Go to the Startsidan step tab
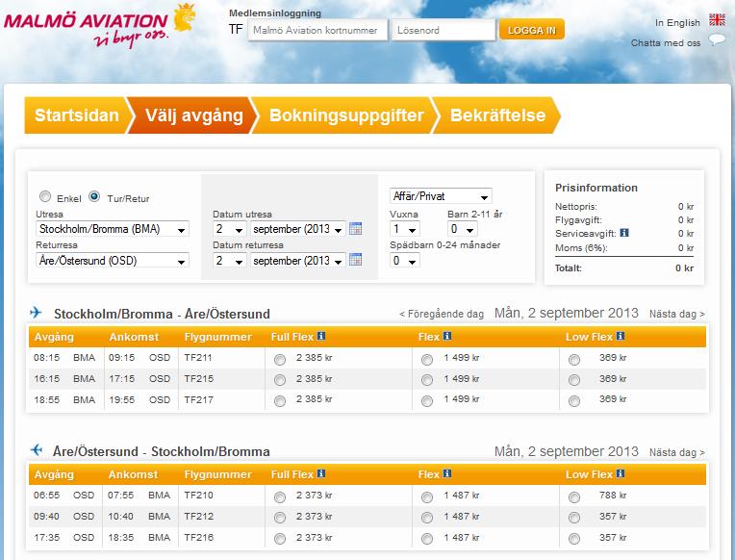The height and width of the screenshot is (560, 735). pyautogui.click(x=76, y=115)
